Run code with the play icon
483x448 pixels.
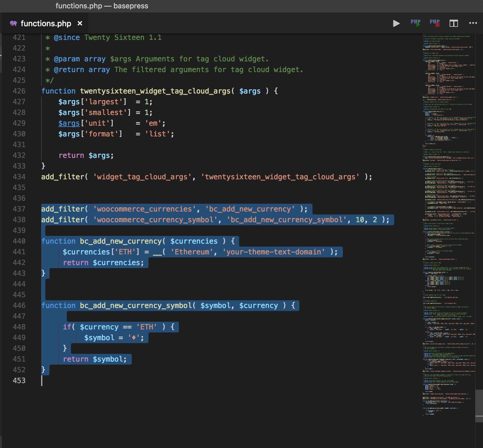(x=396, y=24)
